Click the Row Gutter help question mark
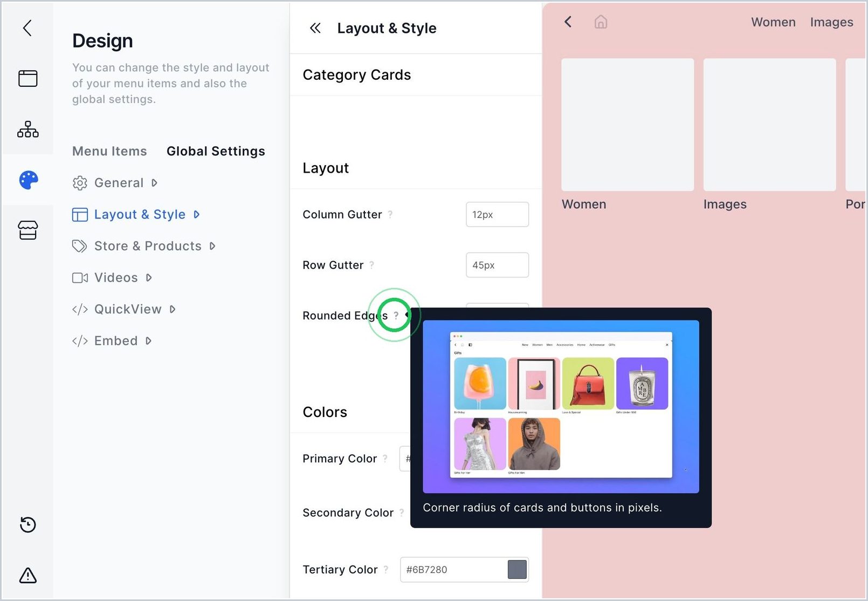The height and width of the screenshot is (601, 868). pyautogui.click(x=371, y=265)
